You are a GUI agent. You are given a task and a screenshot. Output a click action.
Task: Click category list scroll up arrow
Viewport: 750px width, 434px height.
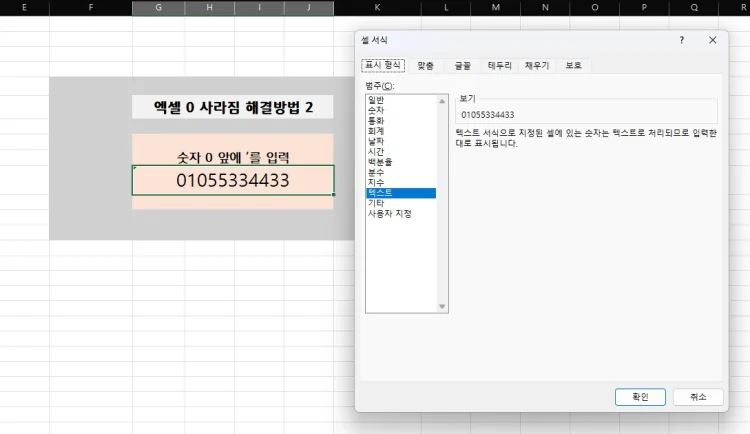(x=442, y=101)
